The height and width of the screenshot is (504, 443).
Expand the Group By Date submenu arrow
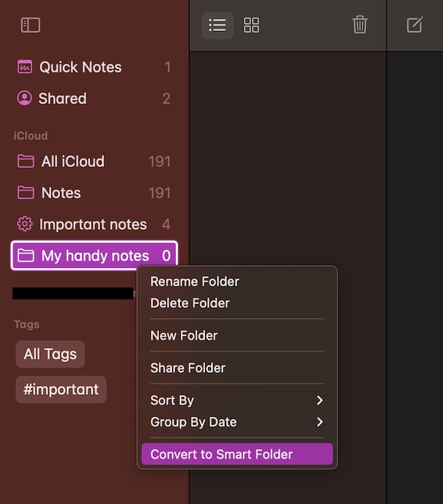pos(320,422)
